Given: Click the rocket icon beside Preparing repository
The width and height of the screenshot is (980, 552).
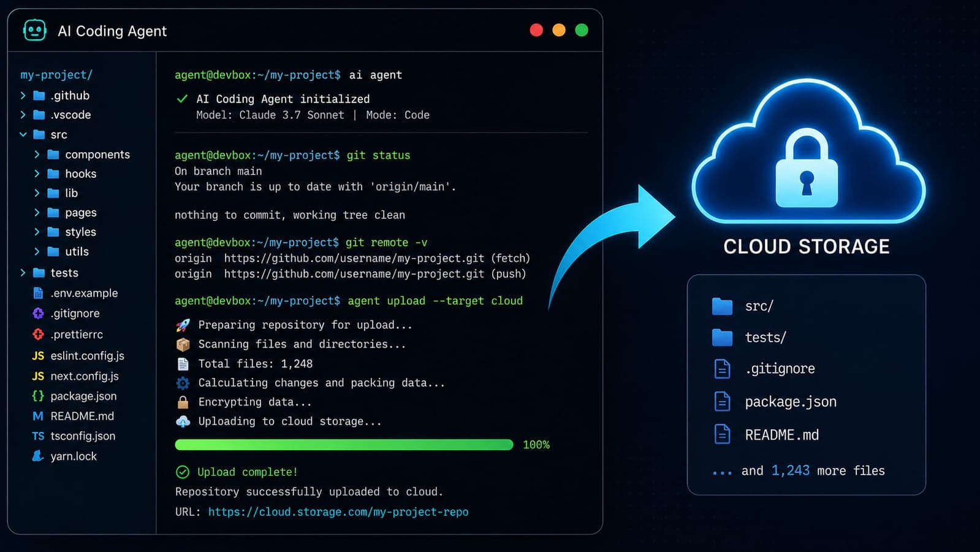Looking at the screenshot, I should [183, 325].
